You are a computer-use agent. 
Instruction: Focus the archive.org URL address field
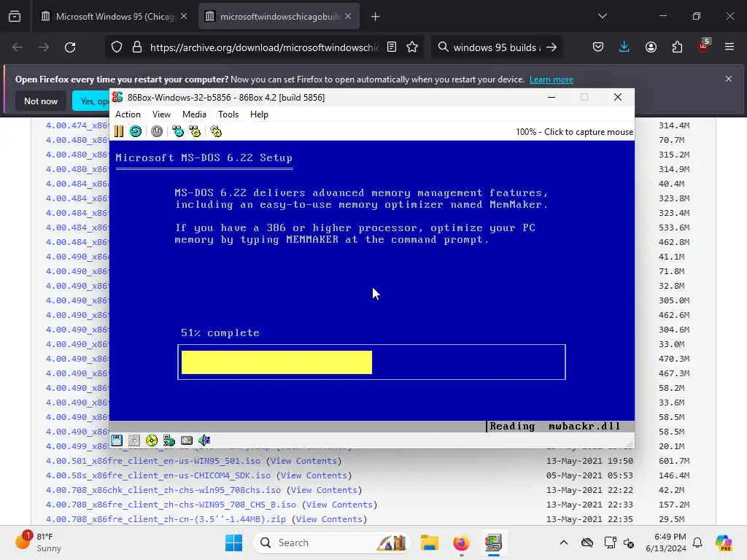264,47
